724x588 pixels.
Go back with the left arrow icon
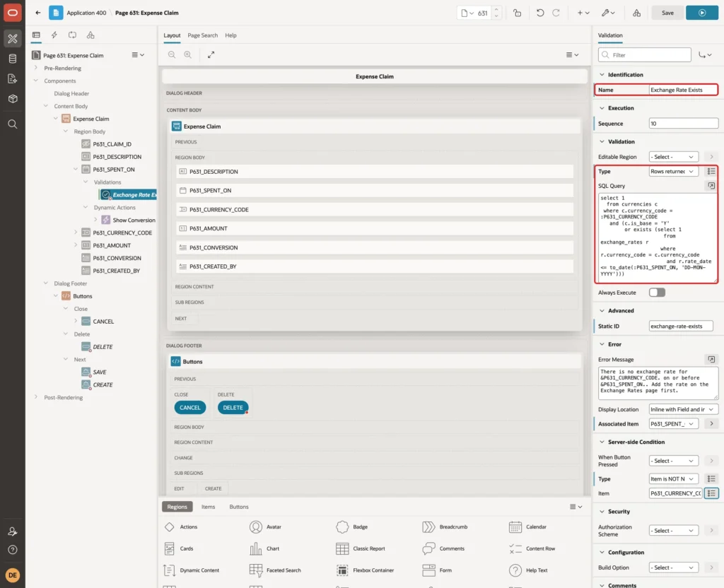(38, 13)
